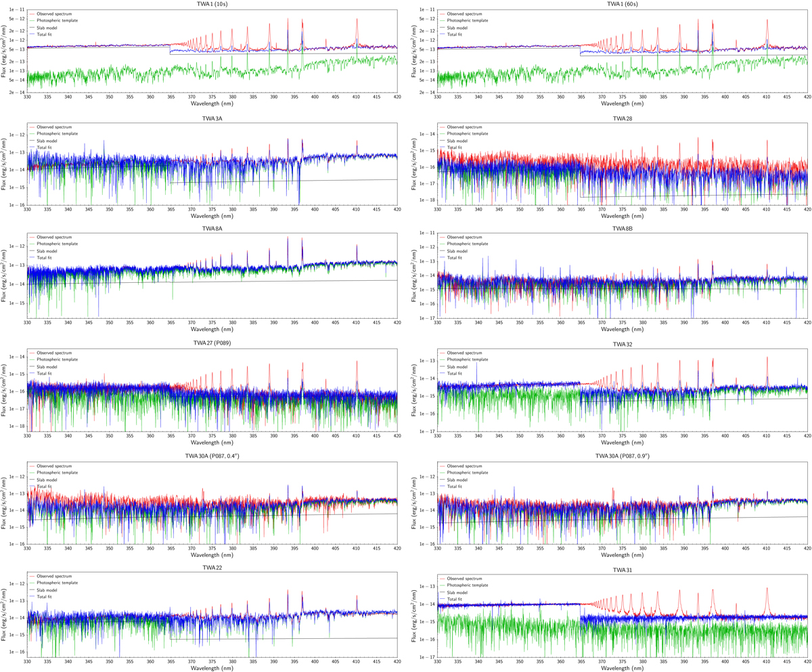This screenshot has width=812, height=672.
Task: Click the TWA 30A (P087, 0.9″) plot title
Action: click(622, 456)
